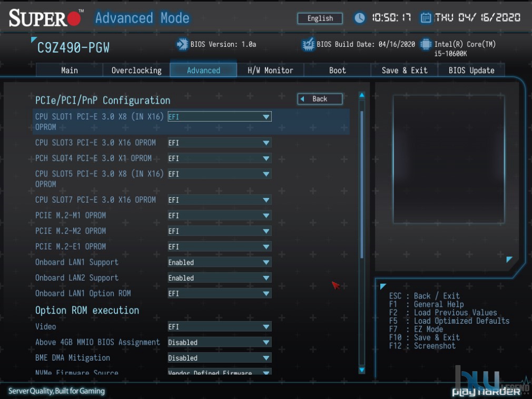Open the H/W Monitor tab
This screenshot has height=399, width=532.
pyautogui.click(x=270, y=70)
